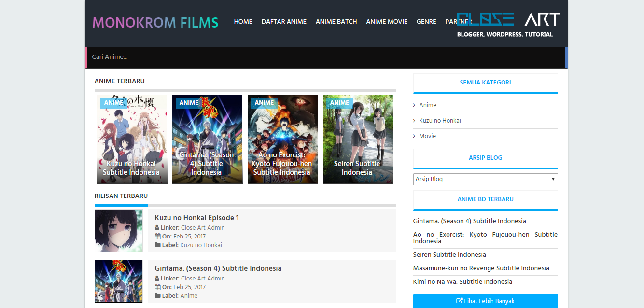Open the Ao no Exorcist Kyoto Fujouou-hen poster

(282, 139)
